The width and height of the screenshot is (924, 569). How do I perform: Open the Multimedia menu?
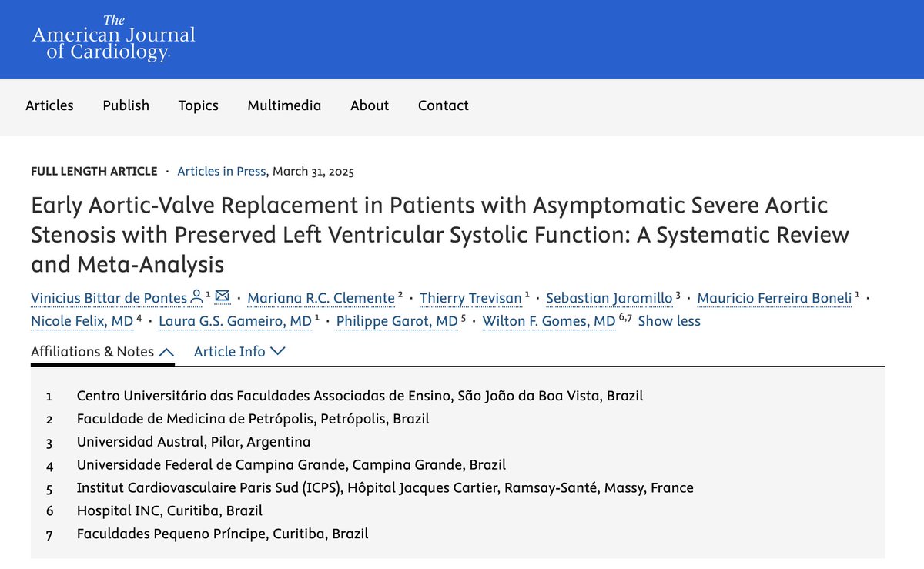284,105
